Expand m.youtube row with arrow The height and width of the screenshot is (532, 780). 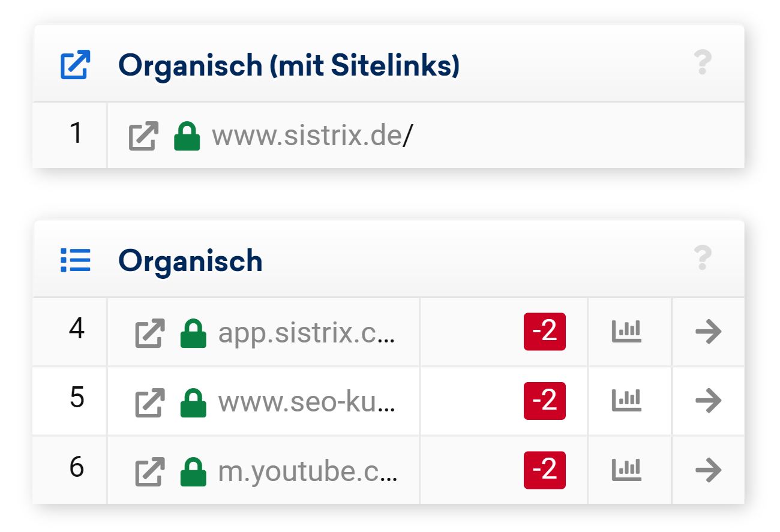[x=708, y=470]
